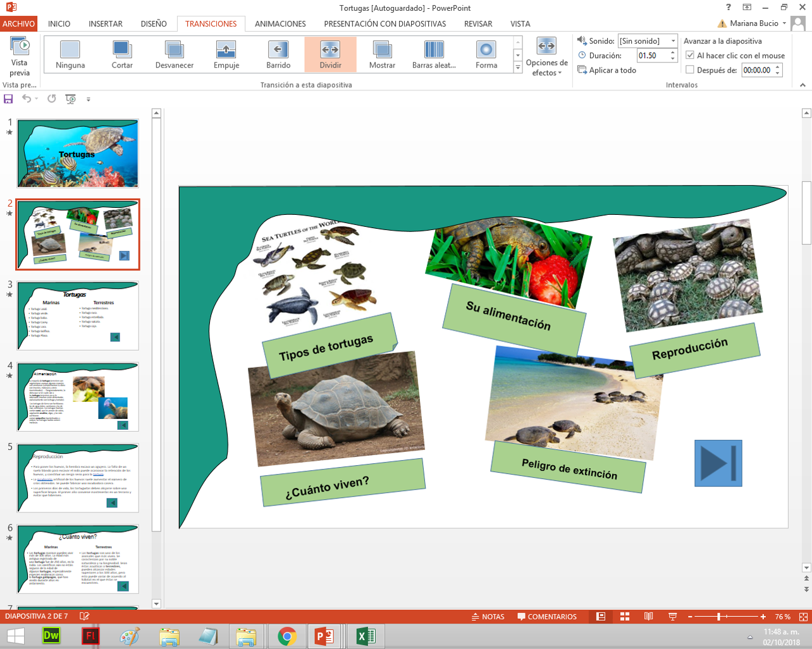Apply the Barrido transition
Screen dimensions: 812x649
278,54
